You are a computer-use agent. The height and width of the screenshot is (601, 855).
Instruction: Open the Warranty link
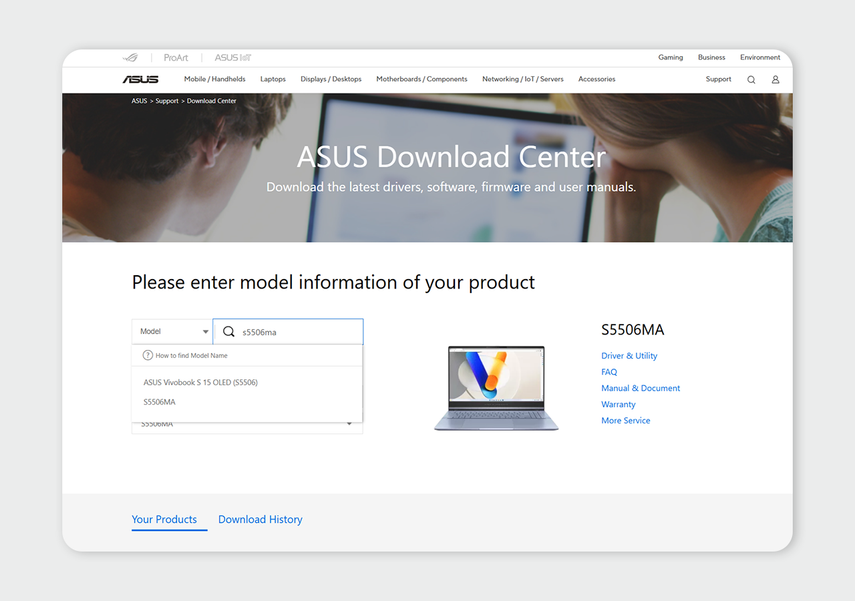pos(618,404)
